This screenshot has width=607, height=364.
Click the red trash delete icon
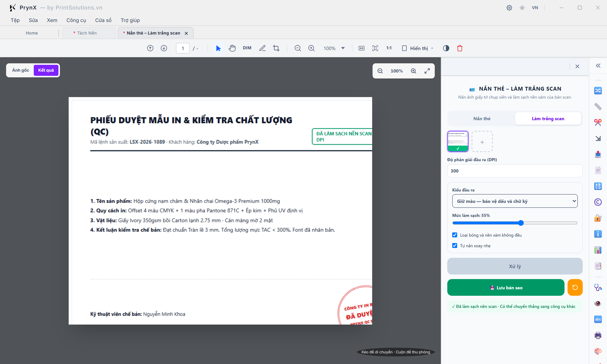pos(460,48)
